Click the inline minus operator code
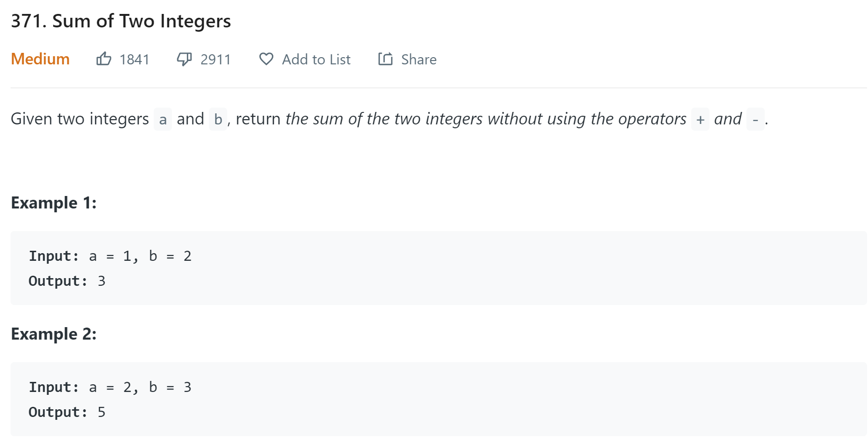 click(756, 119)
